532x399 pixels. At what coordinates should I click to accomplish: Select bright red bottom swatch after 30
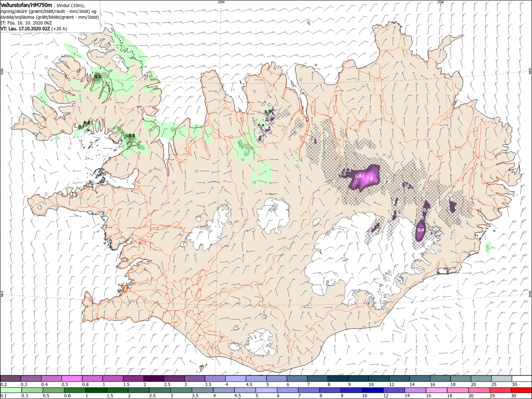521,390
